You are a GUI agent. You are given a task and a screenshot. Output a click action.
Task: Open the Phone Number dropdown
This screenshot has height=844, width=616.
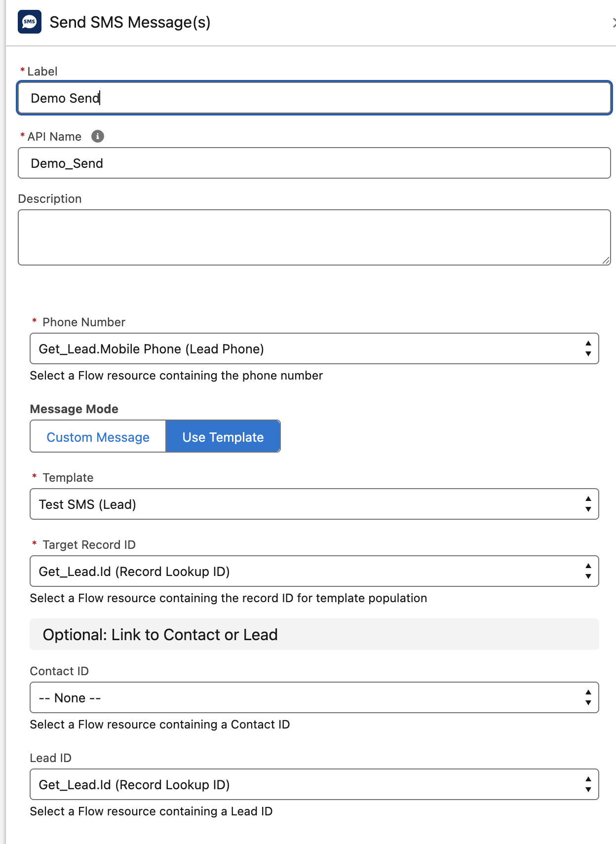pos(314,349)
